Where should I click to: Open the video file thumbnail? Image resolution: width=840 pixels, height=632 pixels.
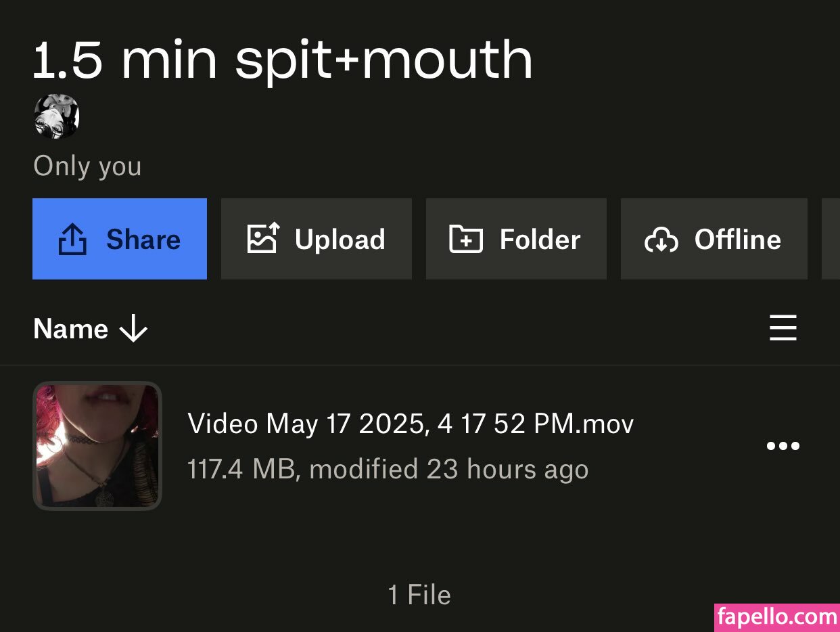[97, 446]
